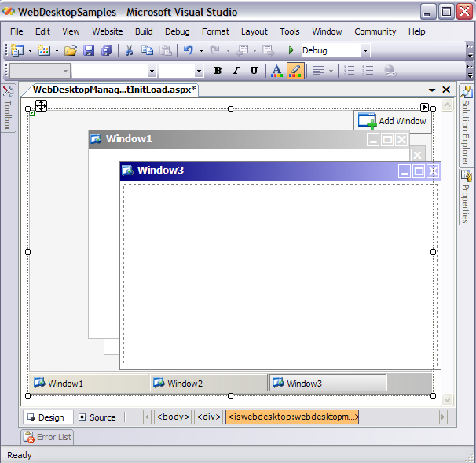The height and width of the screenshot is (463, 476).
Task: Toggle Bold formatting
Action: click(x=218, y=71)
